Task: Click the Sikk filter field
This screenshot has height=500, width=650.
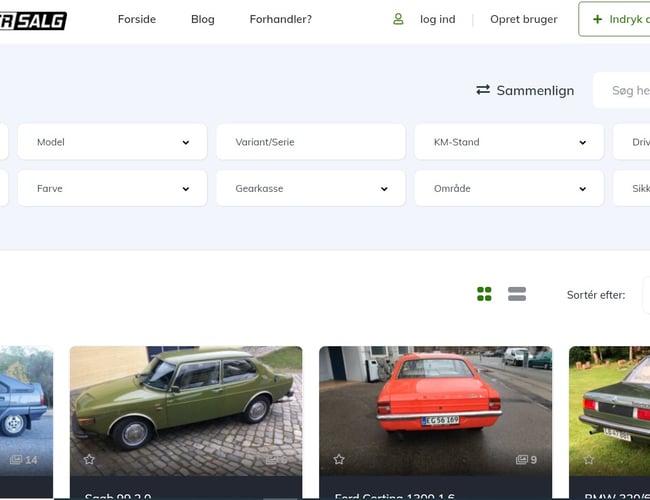Action: (632, 188)
